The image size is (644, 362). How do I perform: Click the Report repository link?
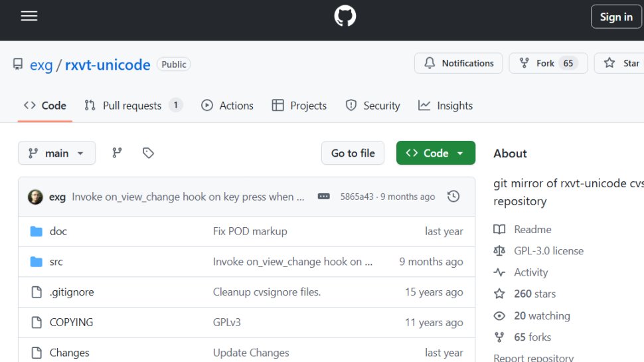(533, 358)
